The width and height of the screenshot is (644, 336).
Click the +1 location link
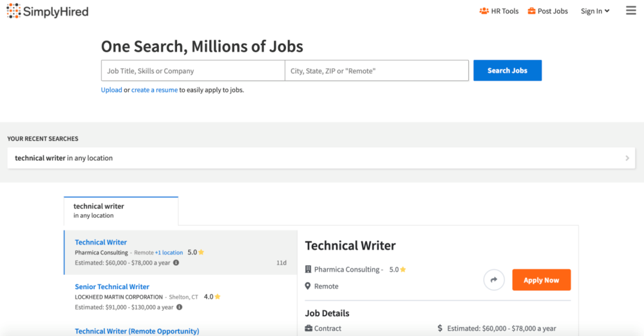click(x=169, y=252)
